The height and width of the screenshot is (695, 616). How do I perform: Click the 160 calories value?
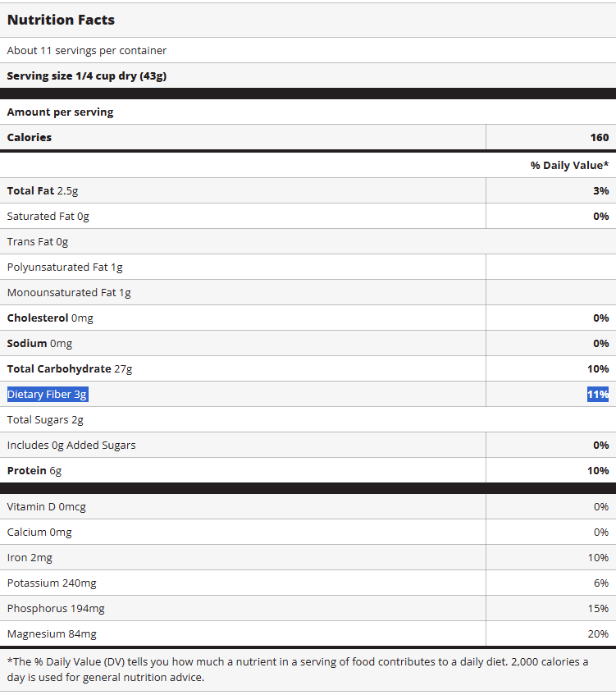(599, 137)
